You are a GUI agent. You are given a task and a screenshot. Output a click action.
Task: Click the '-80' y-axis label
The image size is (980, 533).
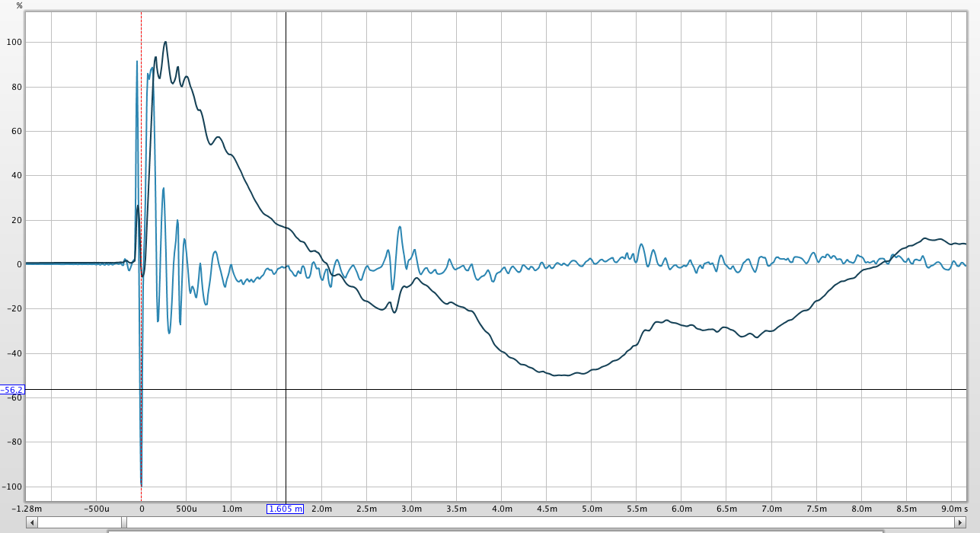(x=15, y=442)
